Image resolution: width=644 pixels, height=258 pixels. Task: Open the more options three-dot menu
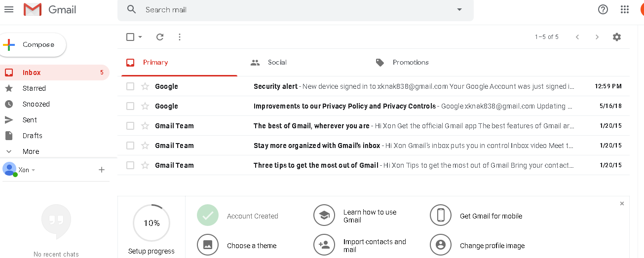179,37
